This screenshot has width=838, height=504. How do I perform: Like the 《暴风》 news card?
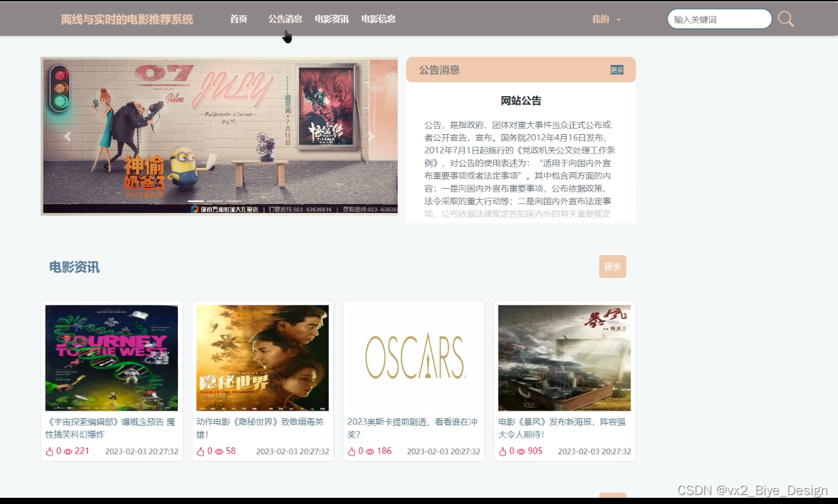[x=502, y=451]
